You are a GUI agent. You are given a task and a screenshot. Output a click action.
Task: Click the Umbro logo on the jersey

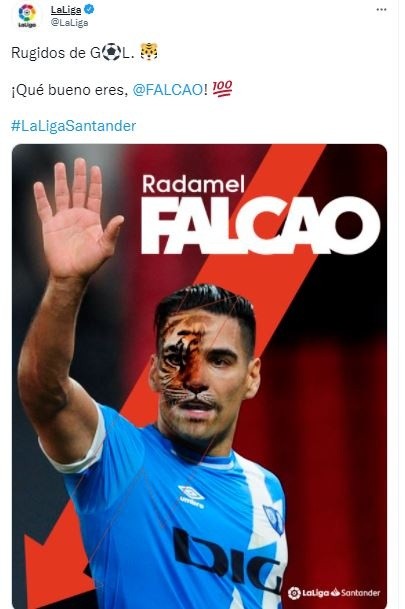(191, 496)
